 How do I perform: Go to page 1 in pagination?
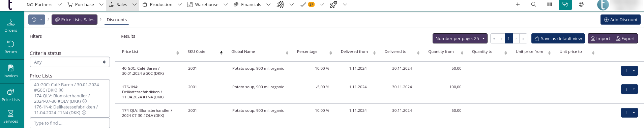[509, 38]
